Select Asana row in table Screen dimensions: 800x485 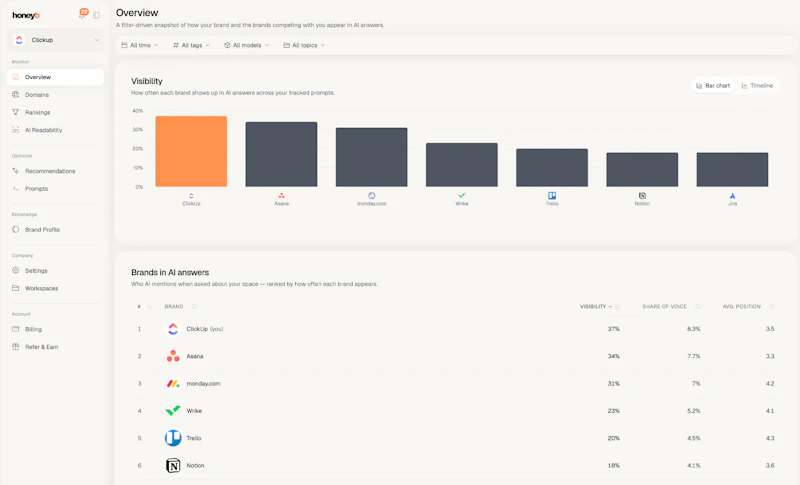point(456,356)
